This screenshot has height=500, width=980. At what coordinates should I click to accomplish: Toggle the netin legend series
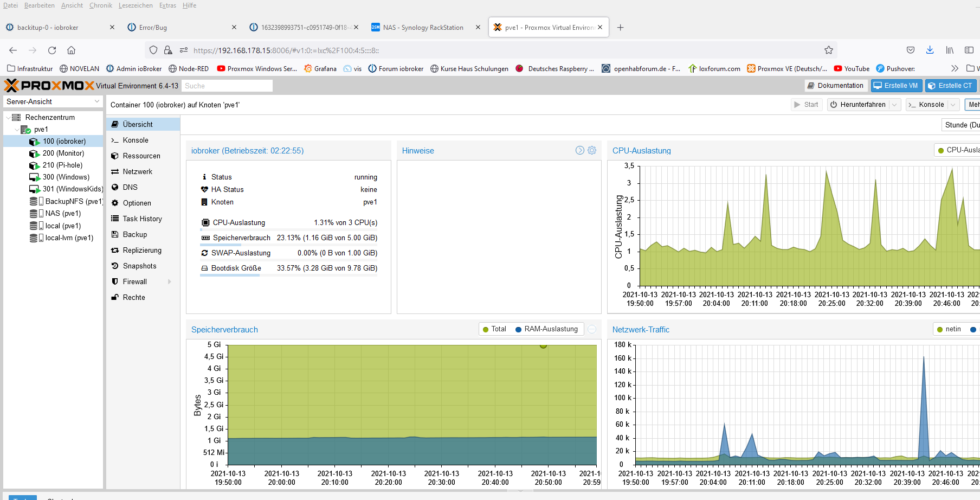949,329
